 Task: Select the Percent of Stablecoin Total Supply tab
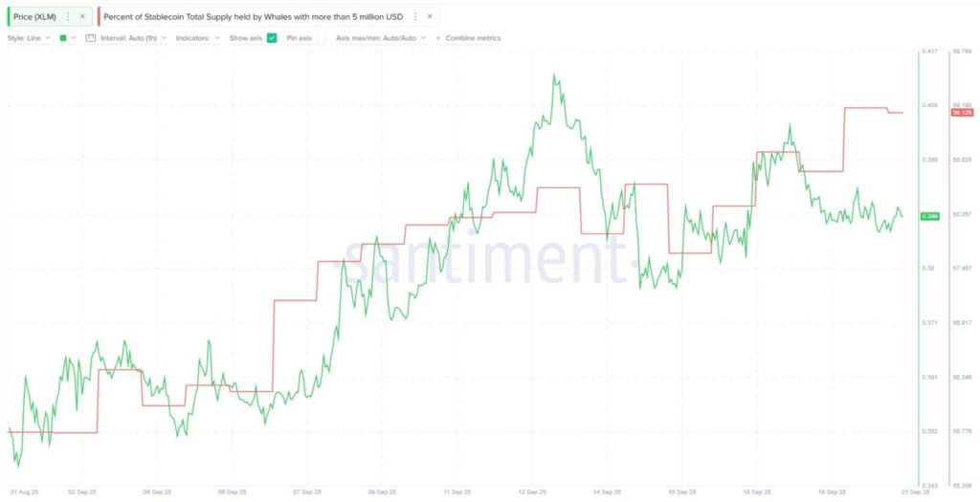click(255, 16)
